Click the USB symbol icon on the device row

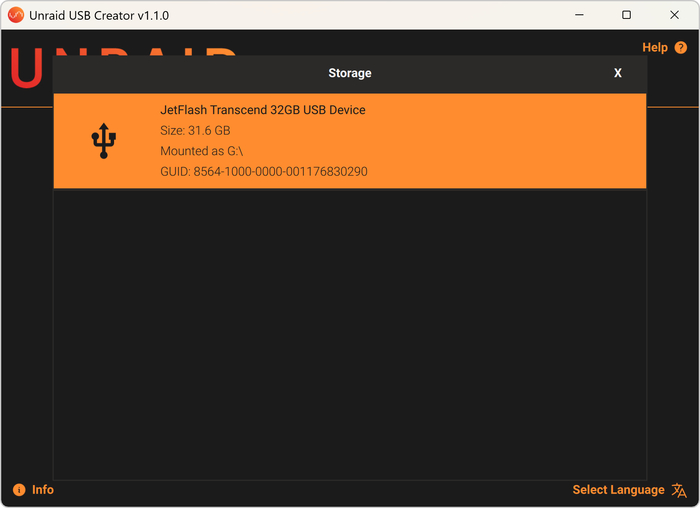[x=103, y=141]
